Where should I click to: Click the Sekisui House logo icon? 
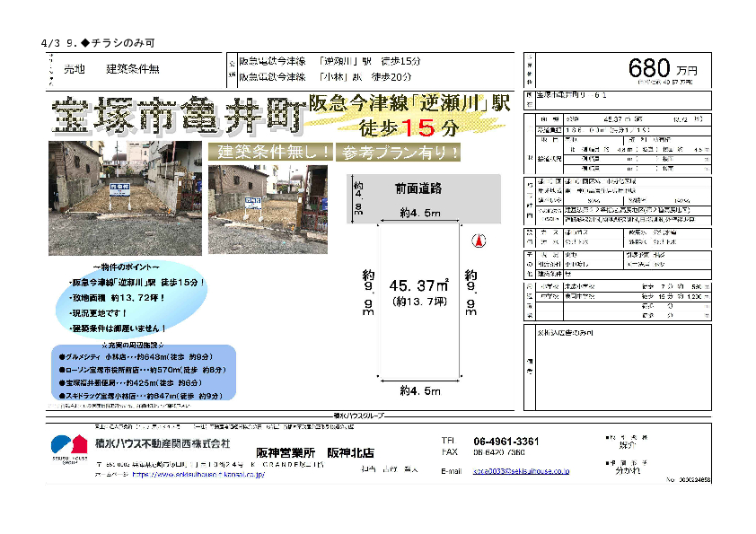pyautogui.click(x=66, y=445)
